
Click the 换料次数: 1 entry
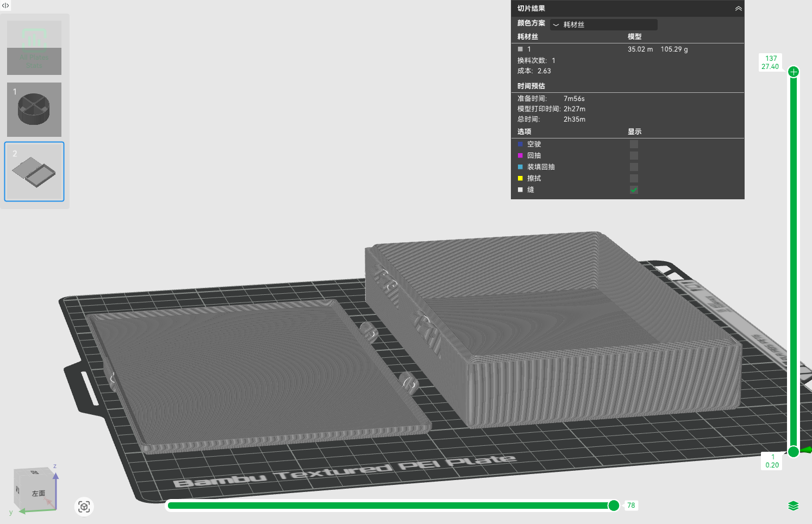pos(536,61)
